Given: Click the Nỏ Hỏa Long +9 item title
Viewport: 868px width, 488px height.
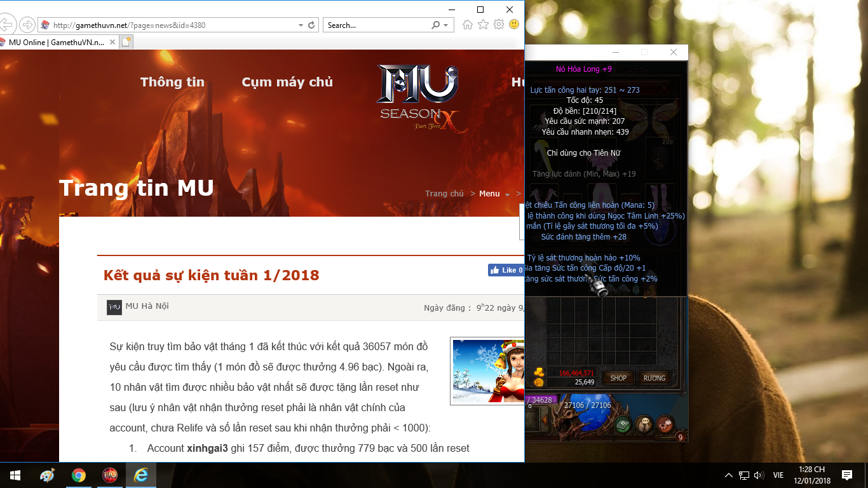Looking at the screenshot, I should point(583,69).
